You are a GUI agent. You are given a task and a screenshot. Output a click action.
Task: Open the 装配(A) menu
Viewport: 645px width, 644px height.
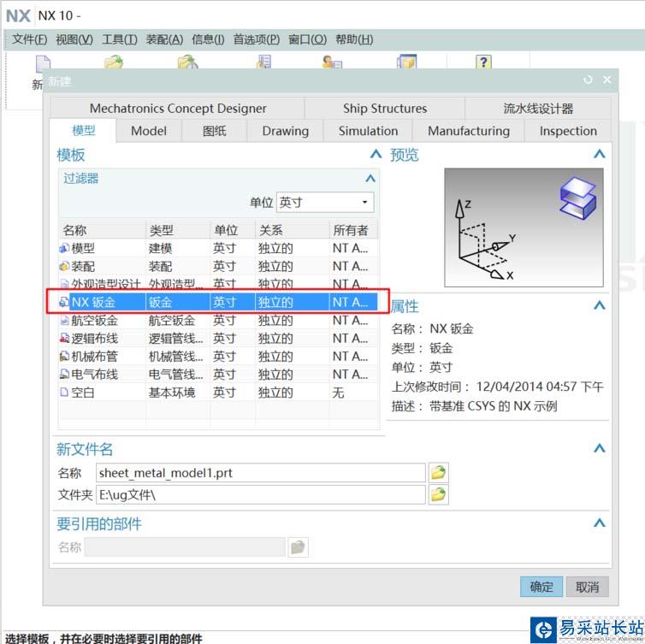point(164,39)
